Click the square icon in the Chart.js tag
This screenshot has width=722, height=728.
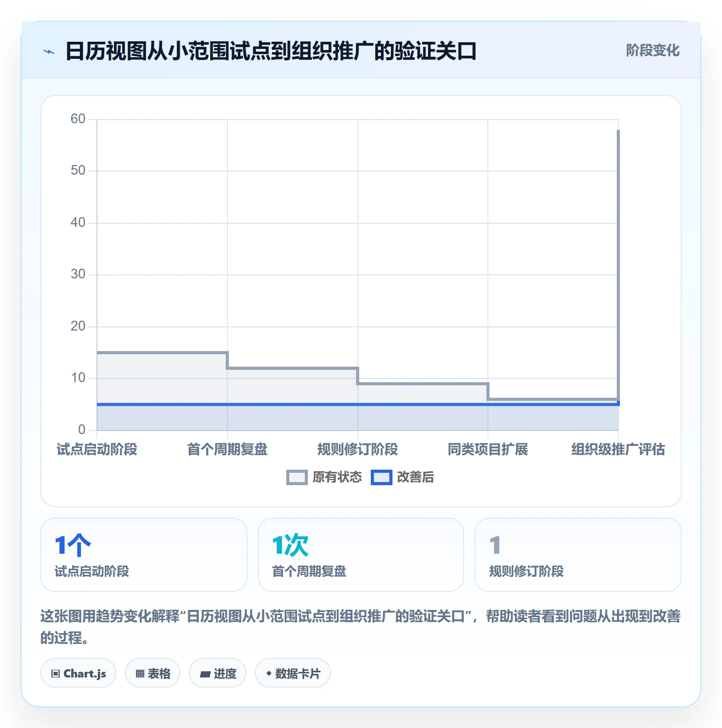56,673
